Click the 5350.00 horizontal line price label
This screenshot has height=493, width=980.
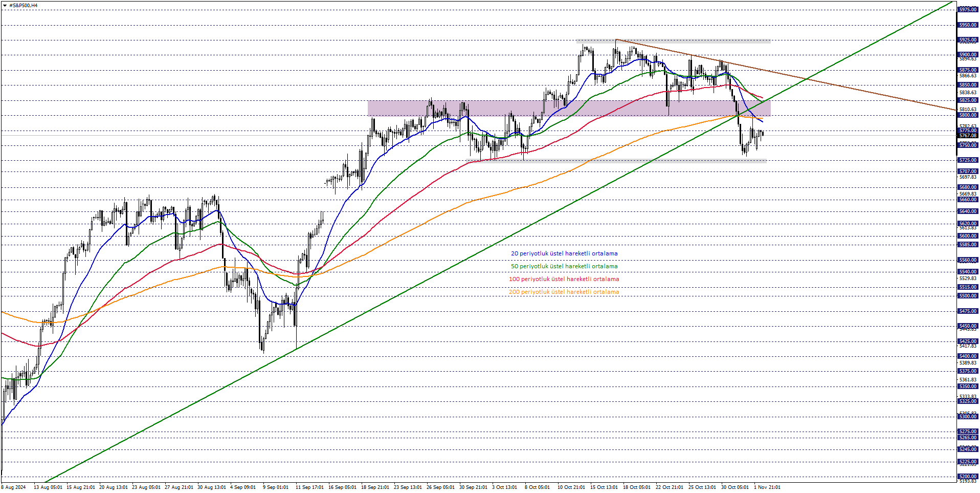pos(968,387)
